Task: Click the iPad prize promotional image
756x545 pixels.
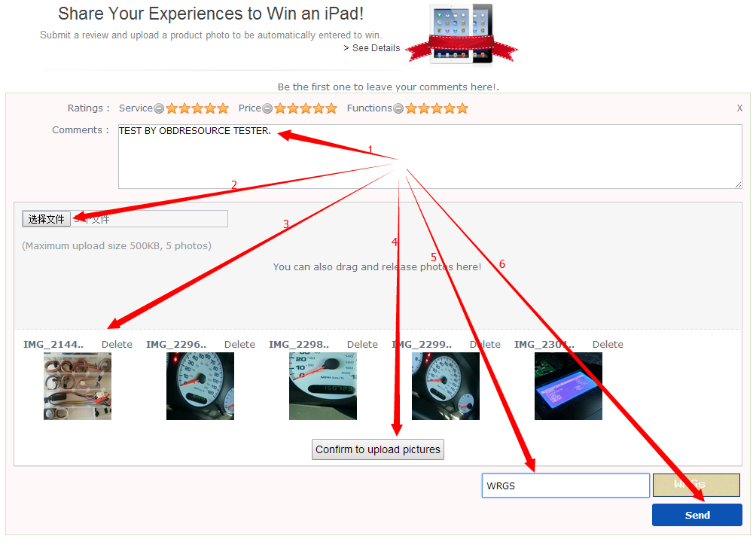Action: click(x=462, y=34)
